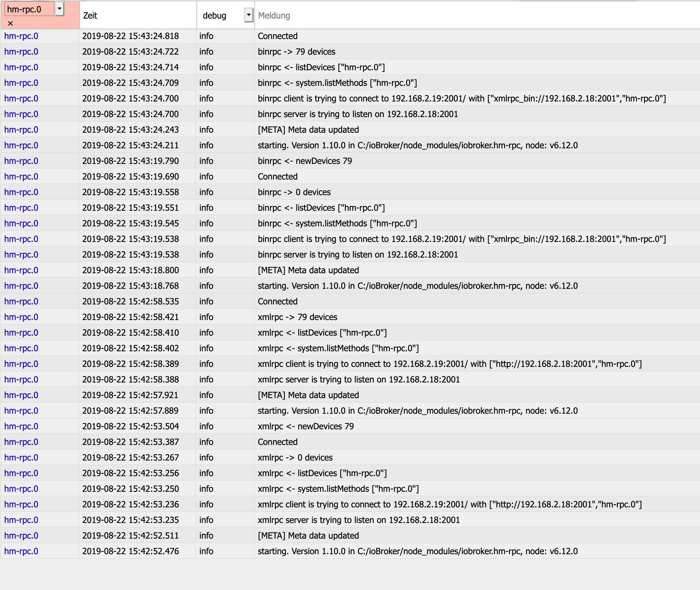Image resolution: width=700 pixels, height=590 pixels.
Task: Click into the Meldung filter field
Action: 468,15
